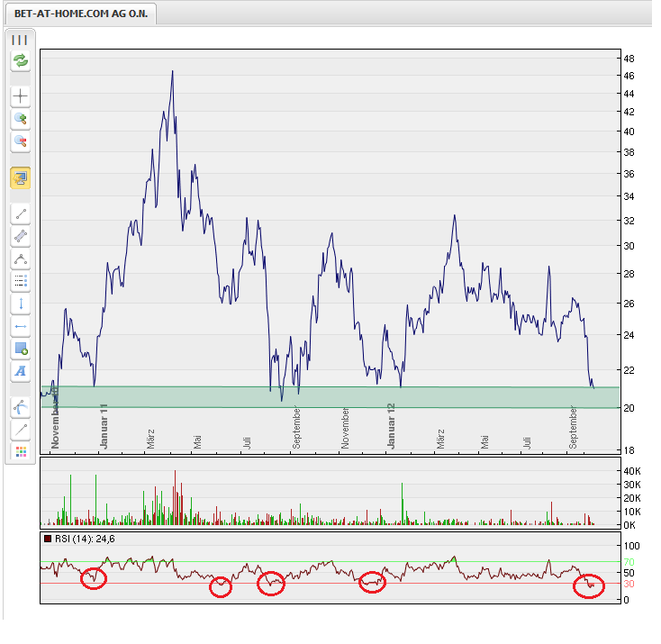
Task: Select the arc curve drawing tool
Action: (x=20, y=259)
